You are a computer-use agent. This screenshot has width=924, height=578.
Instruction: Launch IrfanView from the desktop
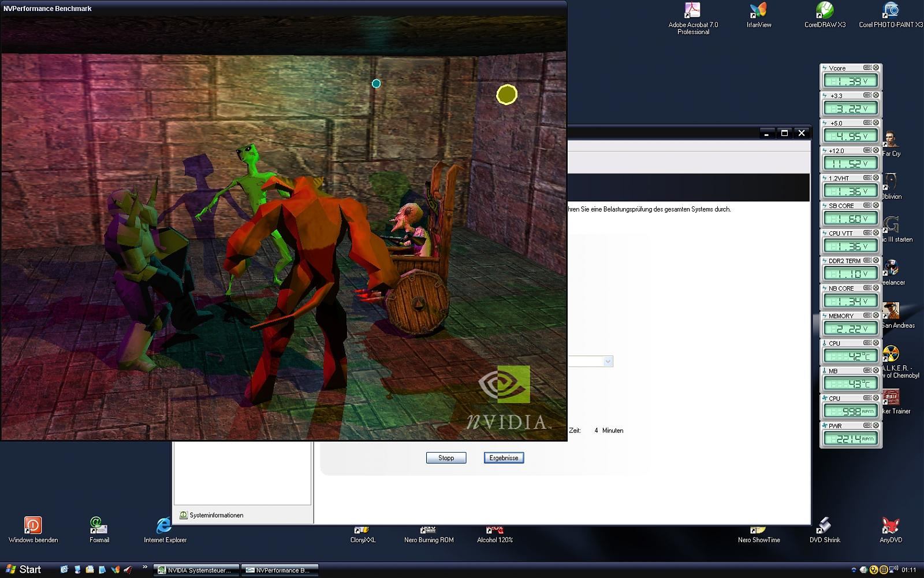click(x=758, y=16)
